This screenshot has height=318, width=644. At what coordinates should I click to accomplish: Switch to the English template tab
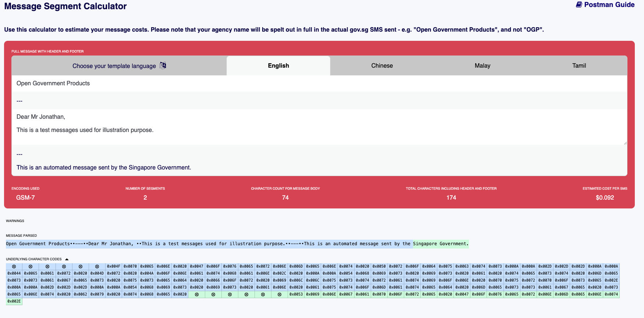[x=278, y=66]
